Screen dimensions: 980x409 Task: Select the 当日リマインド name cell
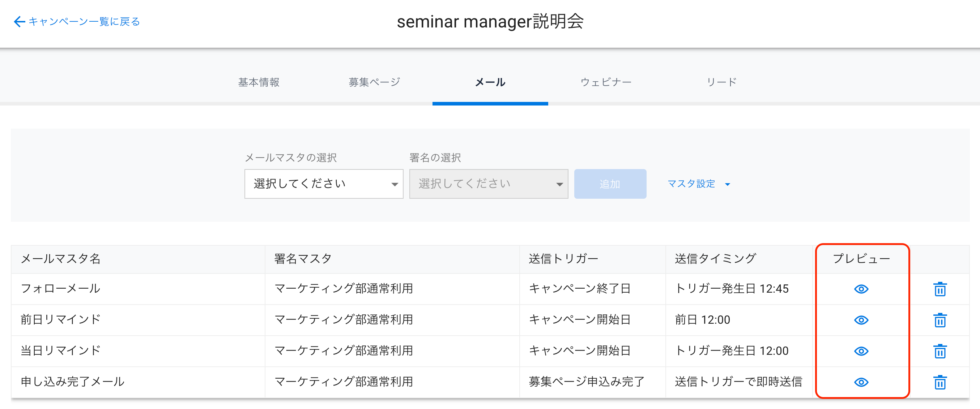[138, 351]
